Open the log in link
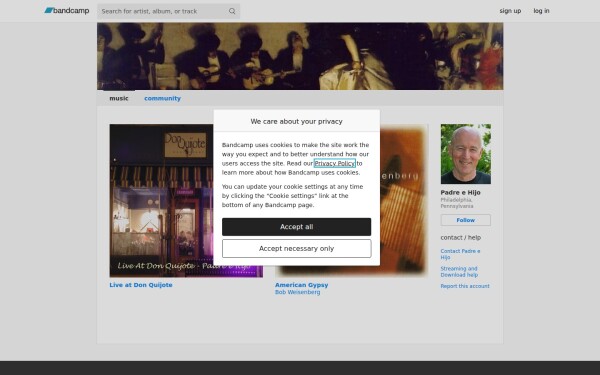This screenshot has width=600, height=375. click(541, 11)
